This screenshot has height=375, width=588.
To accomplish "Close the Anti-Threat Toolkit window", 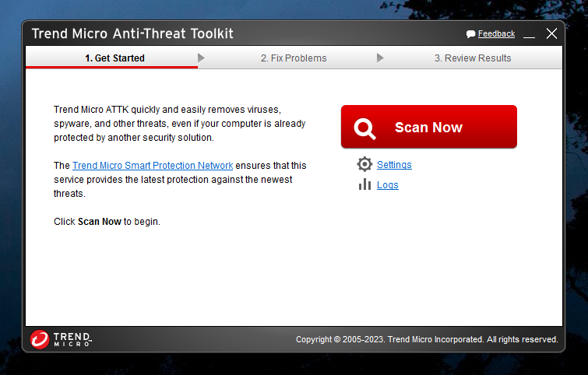I will click(551, 33).
